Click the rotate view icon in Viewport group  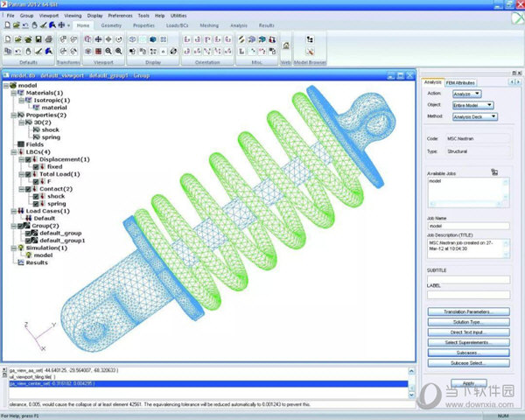pos(119,39)
